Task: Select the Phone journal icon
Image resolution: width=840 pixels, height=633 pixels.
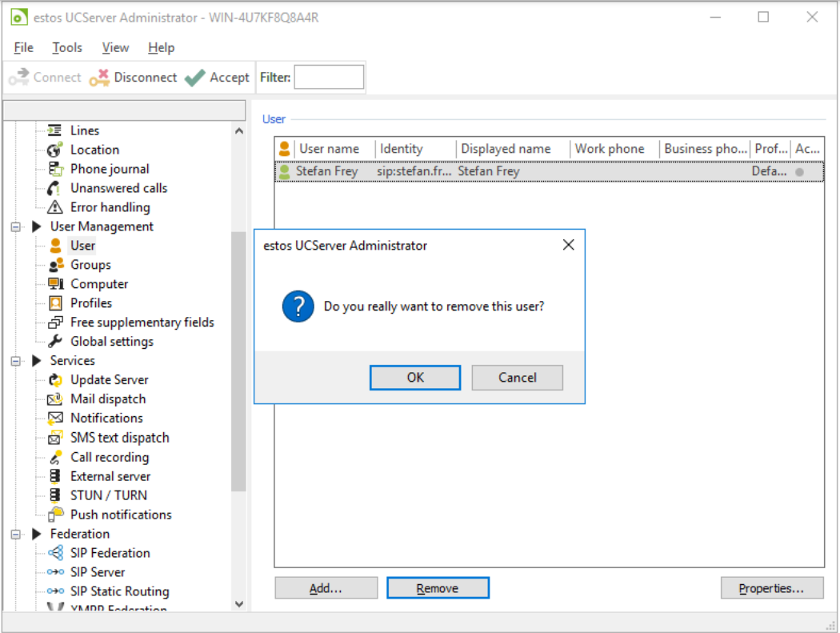Action: pos(55,169)
